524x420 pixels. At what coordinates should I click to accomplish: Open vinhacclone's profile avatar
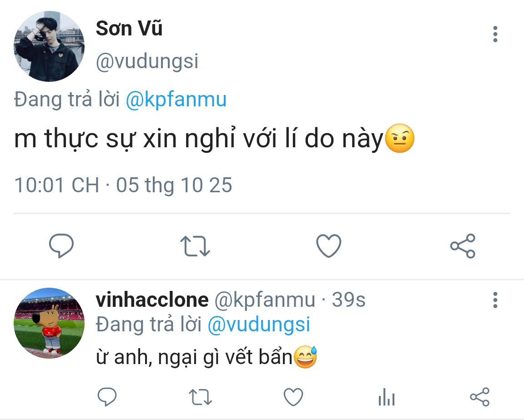point(49,323)
